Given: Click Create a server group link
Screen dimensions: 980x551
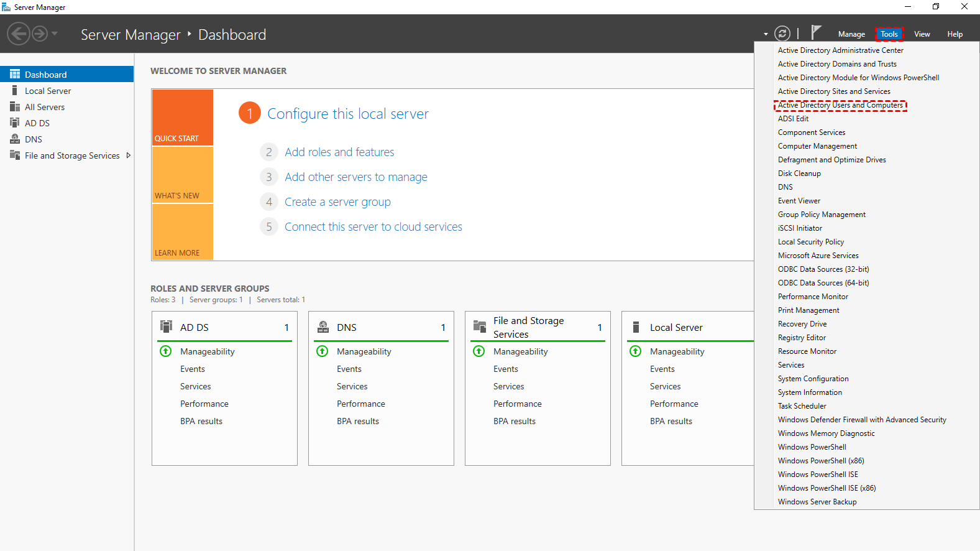Looking at the screenshot, I should point(337,202).
